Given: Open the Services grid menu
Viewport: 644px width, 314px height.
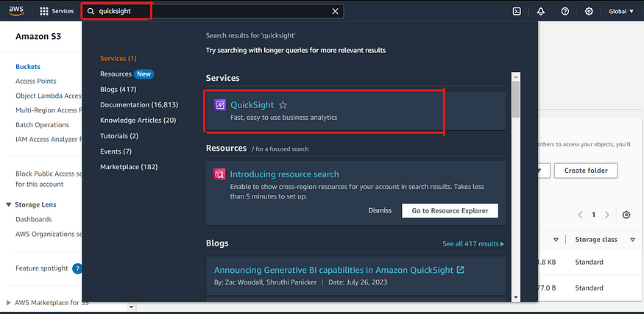Looking at the screenshot, I should pyautogui.click(x=44, y=12).
